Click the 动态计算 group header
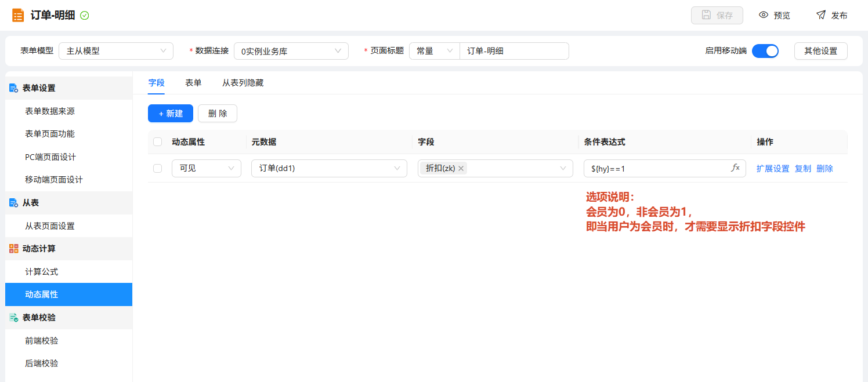The image size is (868, 382). point(68,249)
